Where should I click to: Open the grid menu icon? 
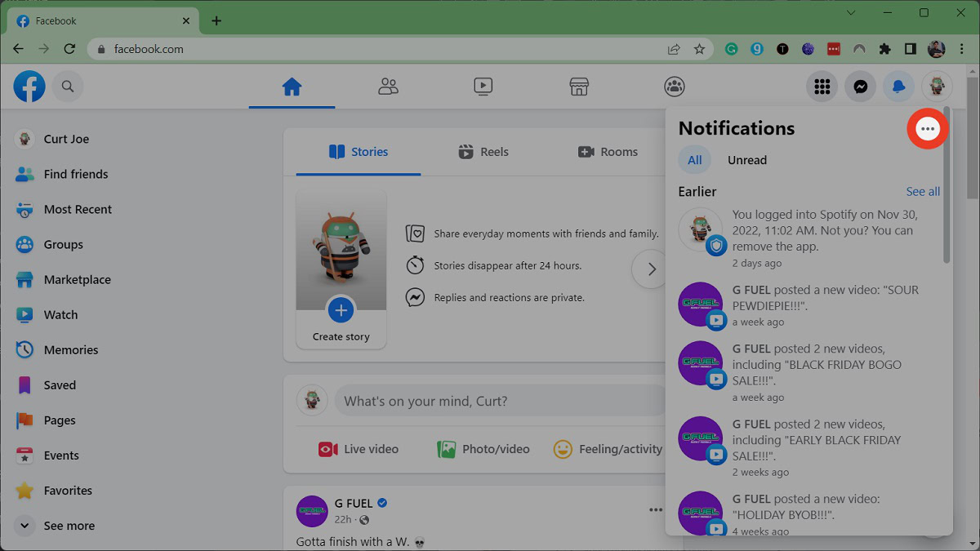click(x=822, y=87)
